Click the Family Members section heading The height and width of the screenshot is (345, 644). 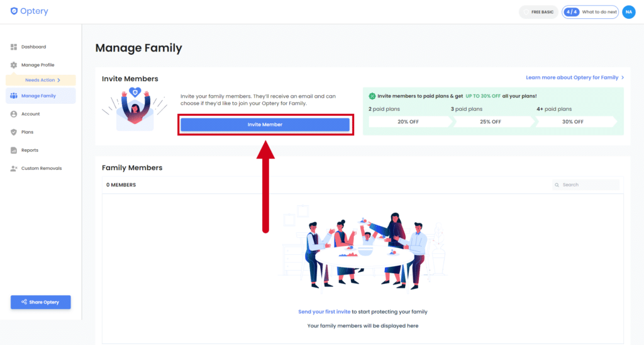(132, 167)
